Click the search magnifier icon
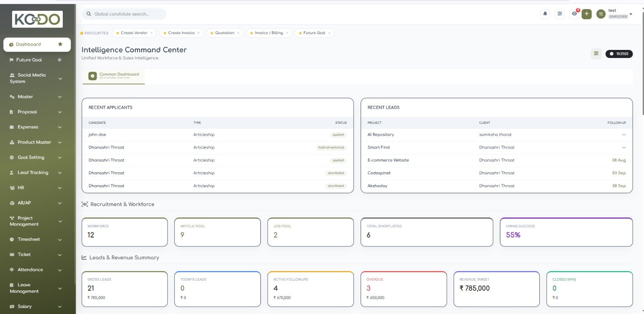The image size is (644, 314). pos(89,14)
